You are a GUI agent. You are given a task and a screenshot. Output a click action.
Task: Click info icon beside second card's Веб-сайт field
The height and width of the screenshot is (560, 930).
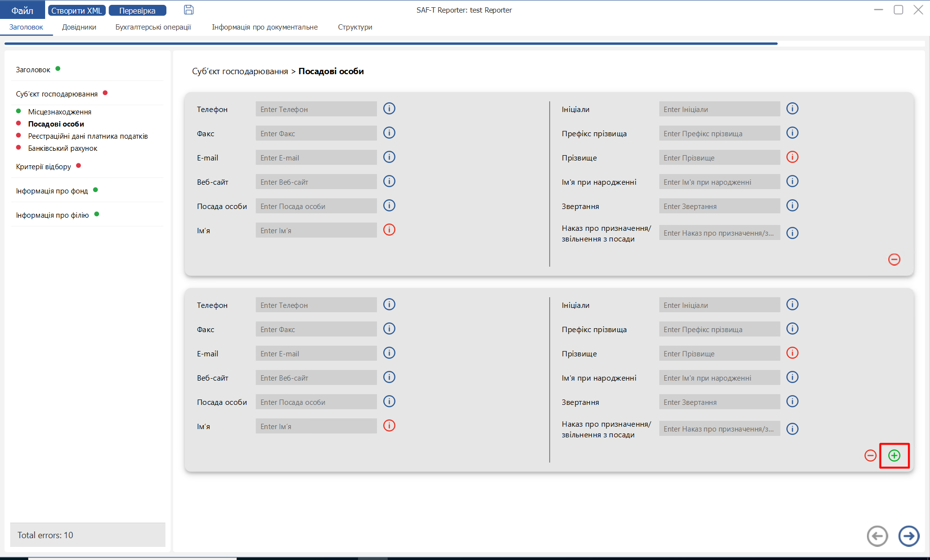(389, 377)
